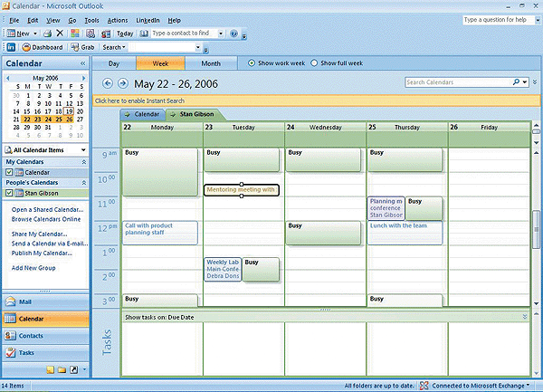Open the contact find box dropdown

(x=221, y=33)
